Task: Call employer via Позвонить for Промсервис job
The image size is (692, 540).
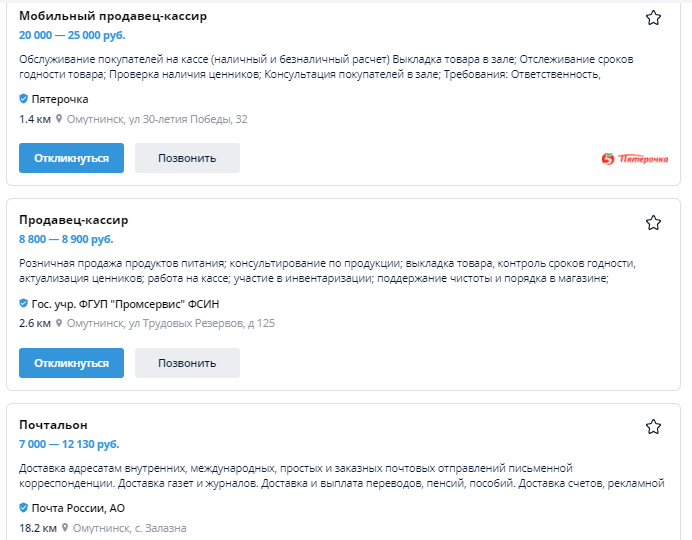Action: pos(187,363)
